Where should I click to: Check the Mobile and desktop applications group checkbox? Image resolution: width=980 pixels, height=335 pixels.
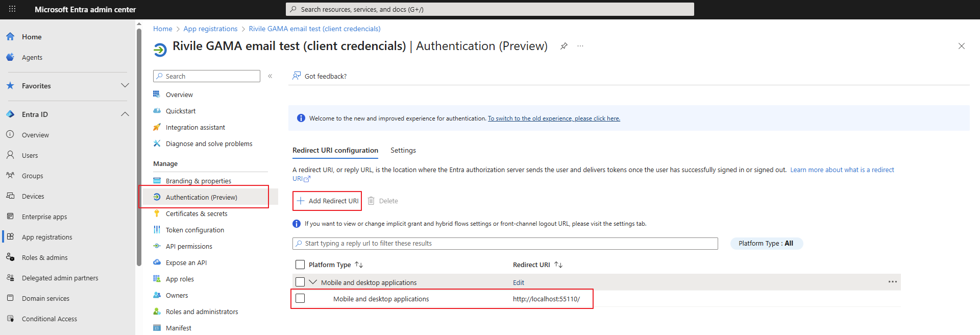[x=300, y=282]
